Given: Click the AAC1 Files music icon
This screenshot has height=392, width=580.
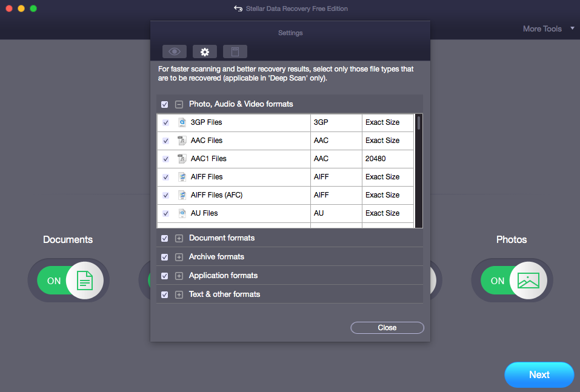Looking at the screenshot, I should pyautogui.click(x=182, y=159).
